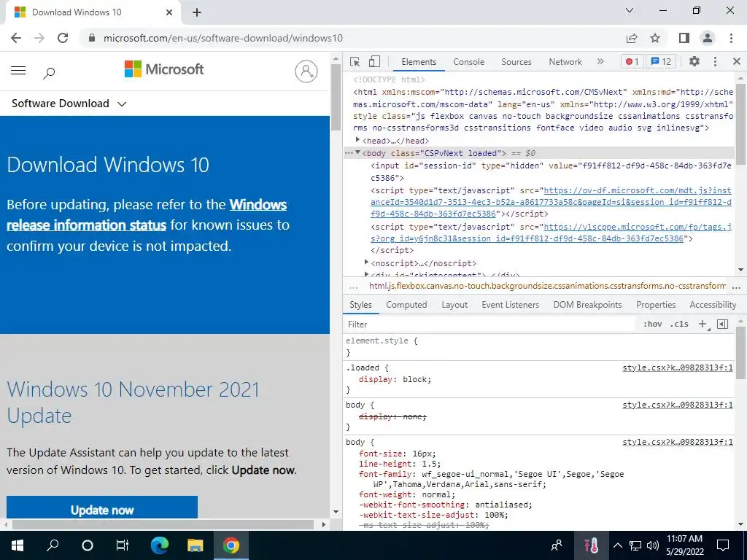Switch to the Elements tab
The height and width of the screenshot is (560, 747).
(x=419, y=62)
